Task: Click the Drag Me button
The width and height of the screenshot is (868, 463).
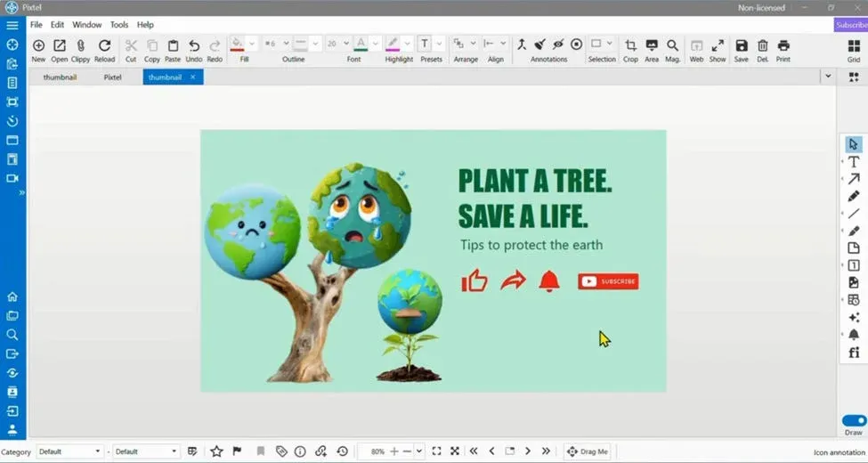Action: click(x=588, y=451)
